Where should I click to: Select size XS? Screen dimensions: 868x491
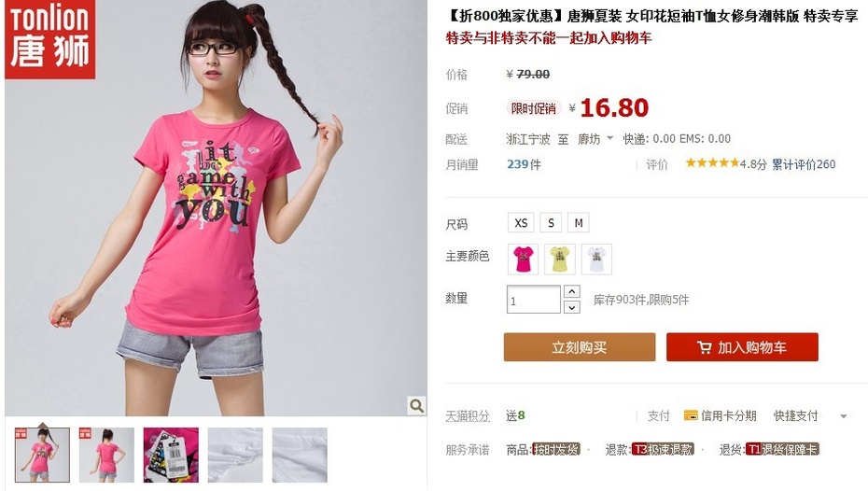click(x=521, y=222)
